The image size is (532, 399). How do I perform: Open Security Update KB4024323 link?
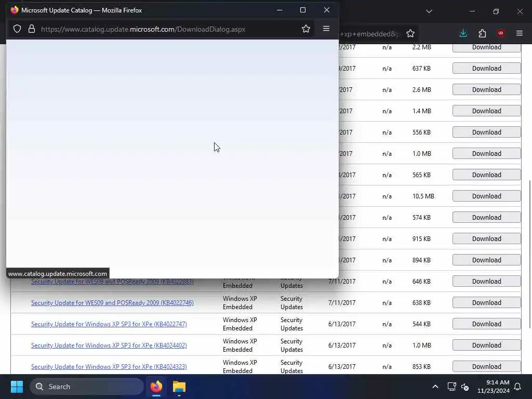tap(109, 367)
